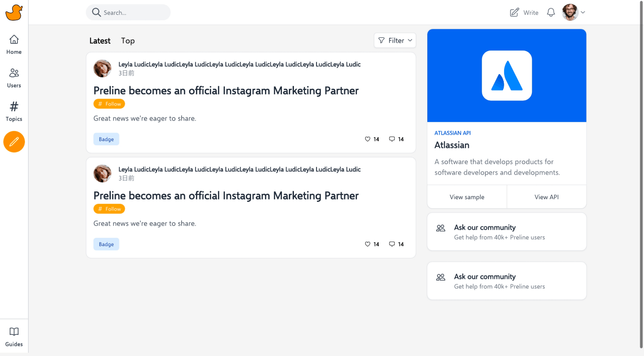Image resolution: width=644 pixels, height=356 pixels.
Task: Click the Atlassian logo image
Action: (507, 75)
